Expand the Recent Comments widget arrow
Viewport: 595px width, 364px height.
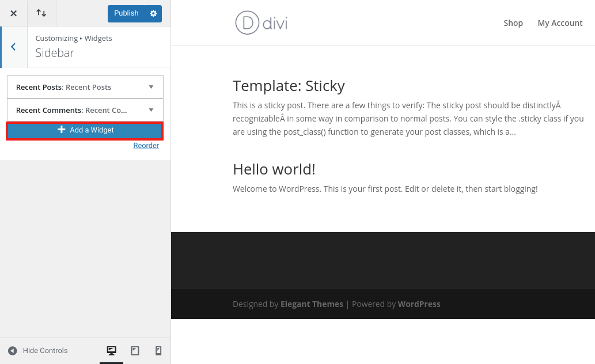pyautogui.click(x=151, y=110)
